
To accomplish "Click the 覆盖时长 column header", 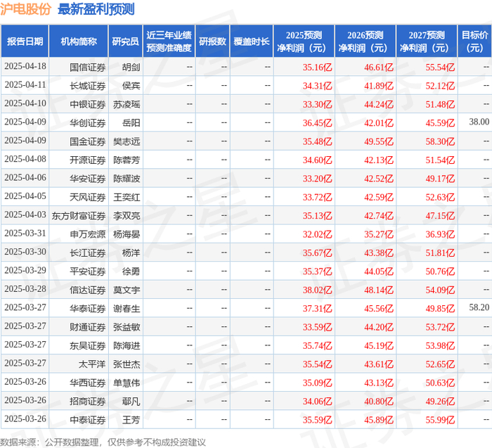I will point(252,41).
